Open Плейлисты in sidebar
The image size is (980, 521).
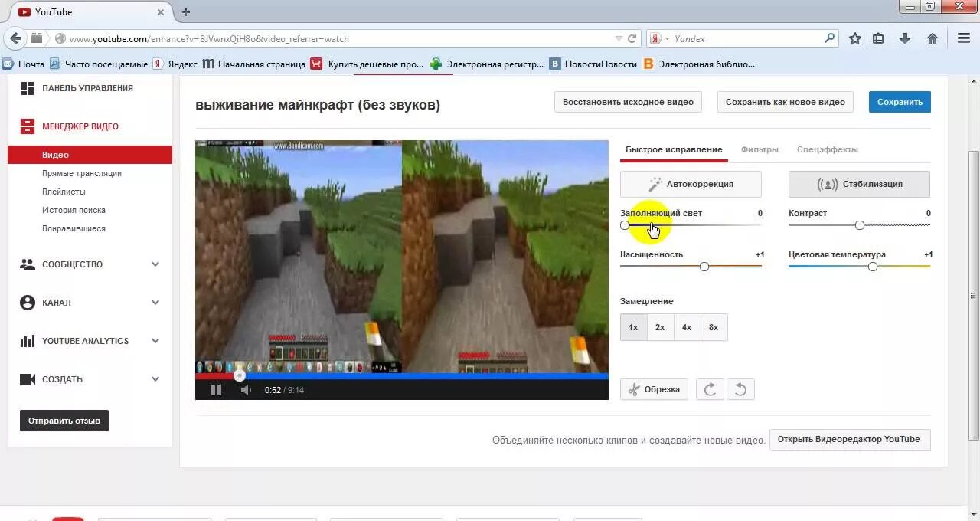[64, 192]
